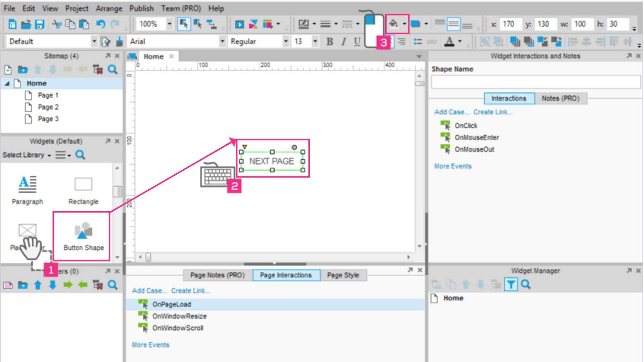Screen dimensions: 644x362
Task: Open the fill color paint bucket
Action: [393, 24]
